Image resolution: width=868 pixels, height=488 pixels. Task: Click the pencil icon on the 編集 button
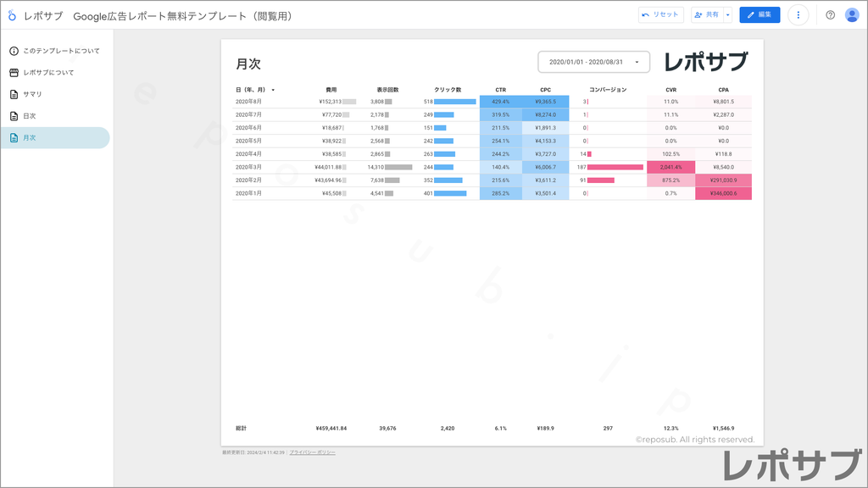point(749,14)
